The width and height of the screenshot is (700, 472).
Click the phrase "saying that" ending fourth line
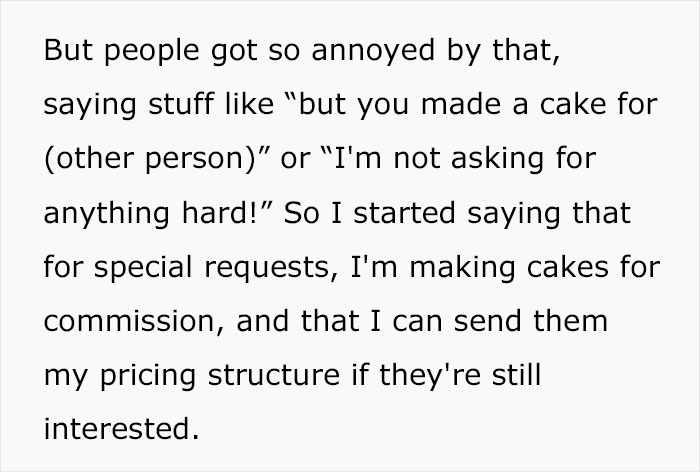click(x=549, y=214)
